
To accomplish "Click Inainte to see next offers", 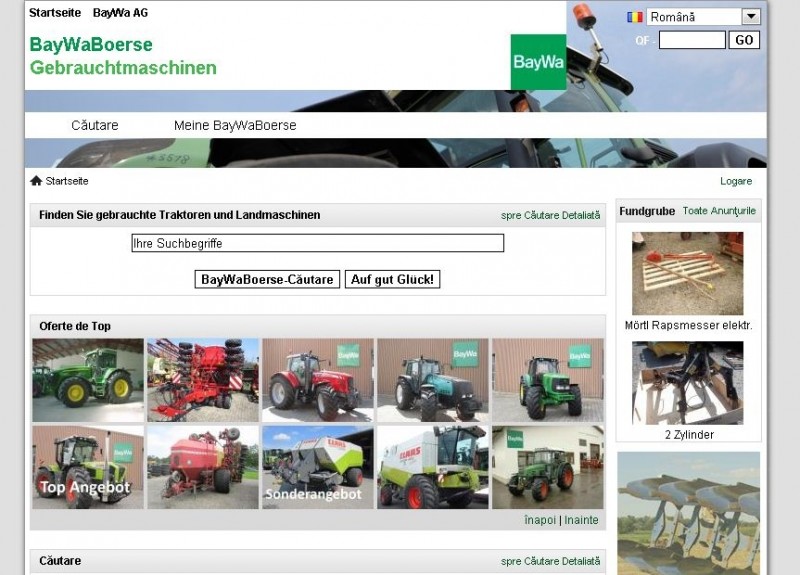I will pyautogui.click(x=581, y=520).
